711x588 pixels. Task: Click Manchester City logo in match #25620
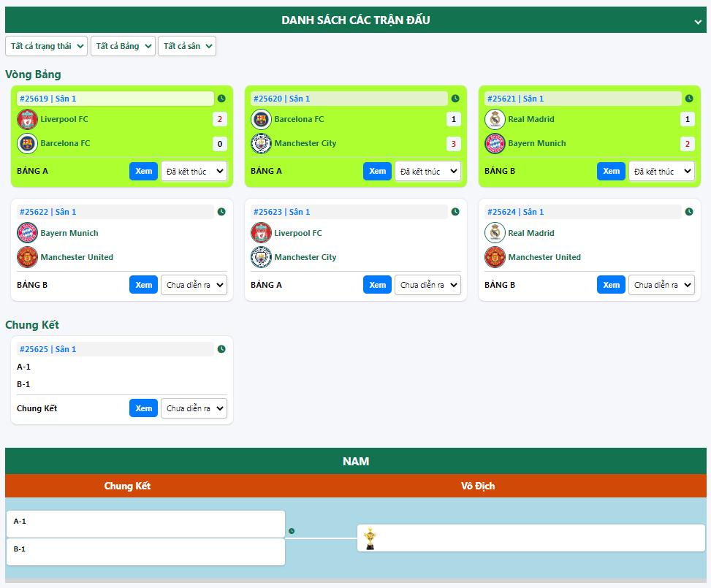click(261, 143)
